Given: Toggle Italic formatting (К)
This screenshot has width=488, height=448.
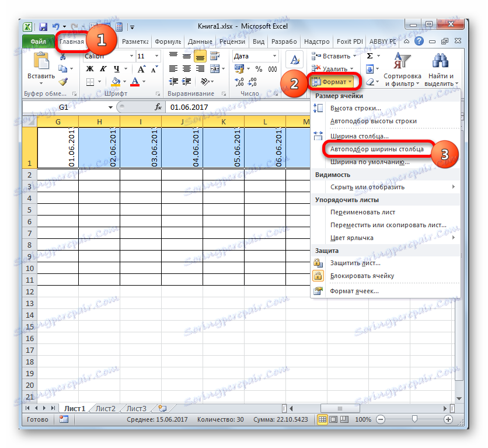Looking at the screenshot, I should tap(103, 69).
